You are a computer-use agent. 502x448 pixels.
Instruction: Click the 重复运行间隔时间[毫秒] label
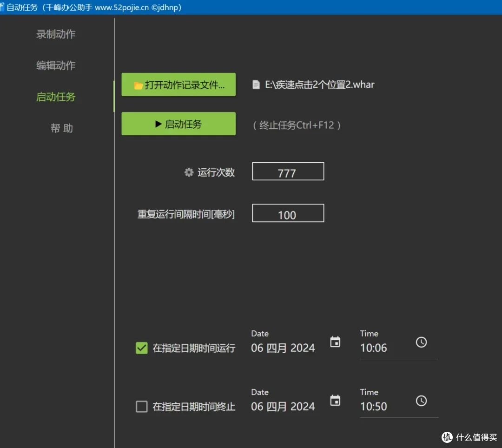(x=186, y=214)
